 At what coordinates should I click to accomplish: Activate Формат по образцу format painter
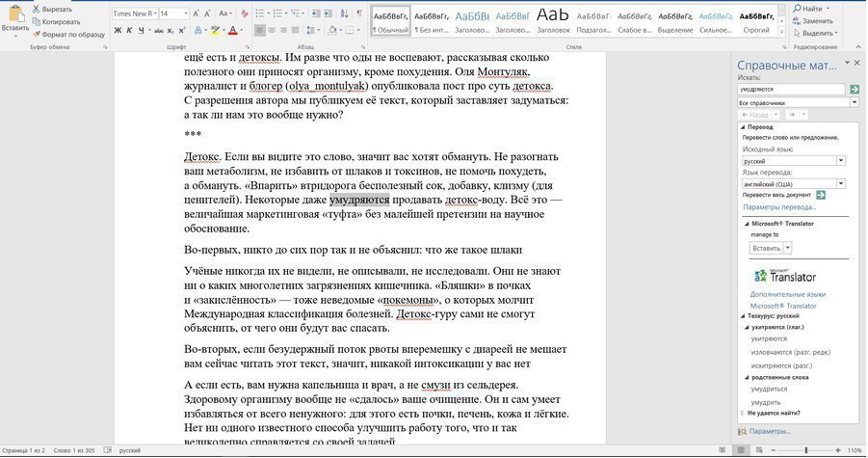point(68,35)
